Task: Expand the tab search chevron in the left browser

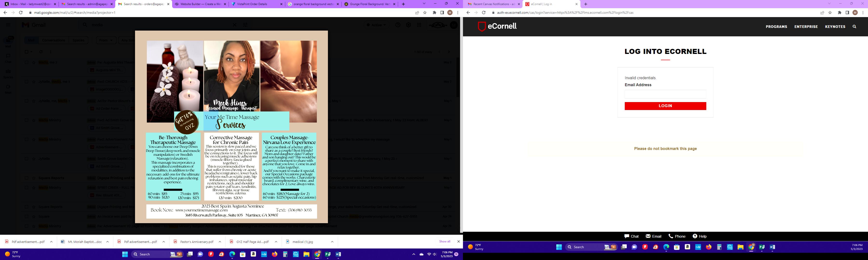Action: coord(424,4)
